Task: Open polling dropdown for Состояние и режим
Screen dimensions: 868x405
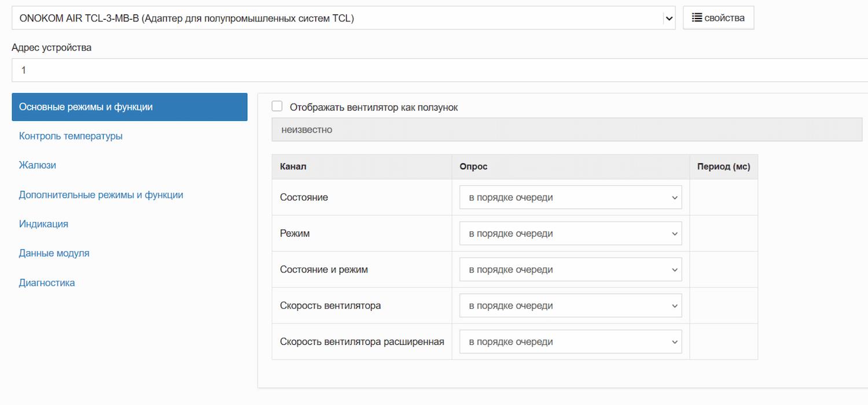Action: coord(570,270)
